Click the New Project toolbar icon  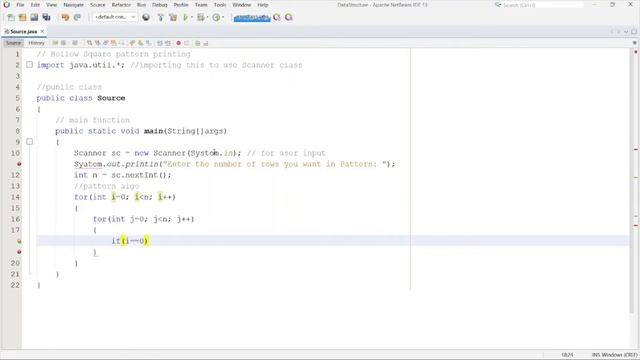pyautogui.click(x=22, y=17)
